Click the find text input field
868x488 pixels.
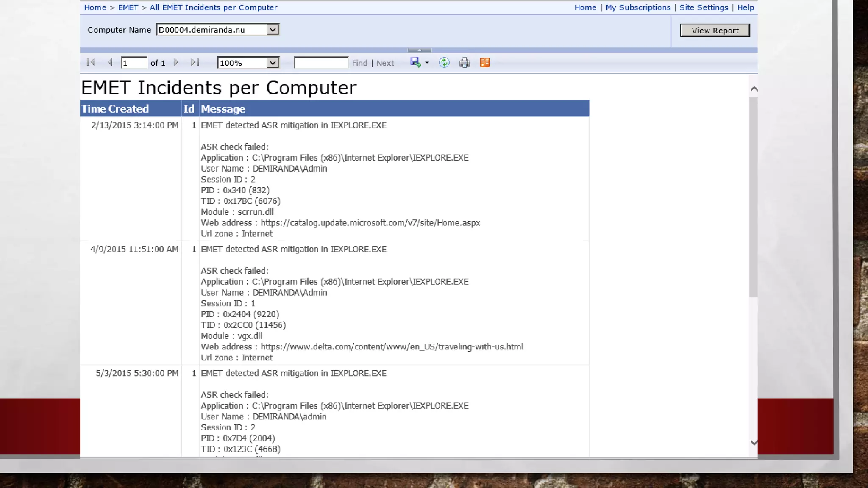[x=321, y=63]
